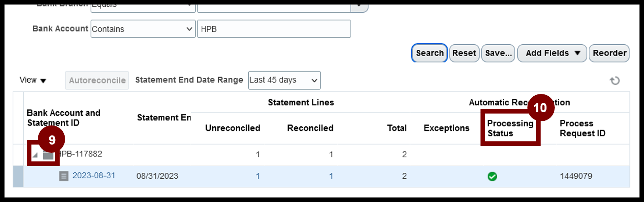This screenshot has width=644, height=202.
Task: Click the Processing Status column header
Action: 510,129
